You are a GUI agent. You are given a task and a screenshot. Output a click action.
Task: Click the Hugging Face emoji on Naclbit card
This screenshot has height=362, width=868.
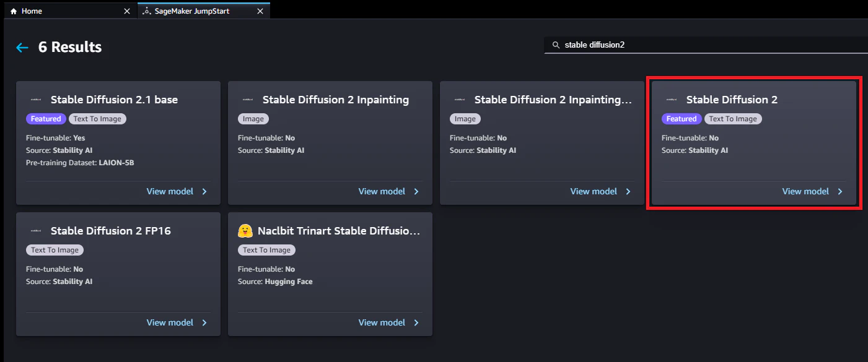point(245,231)
